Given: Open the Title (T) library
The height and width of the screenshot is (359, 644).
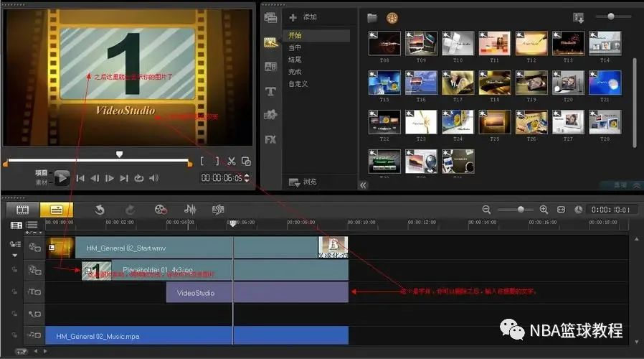Looking at the screenshot, I should [270, 91].
